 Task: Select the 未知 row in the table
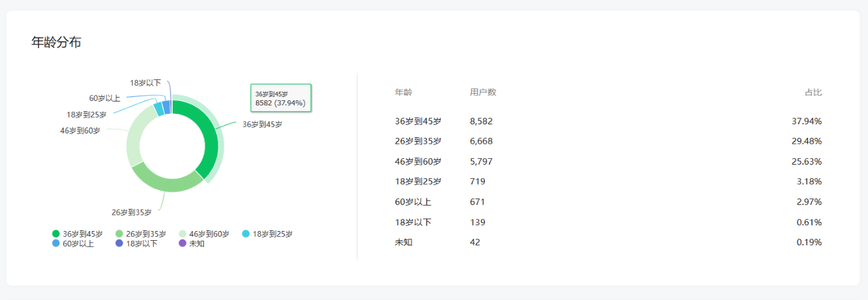[x=403, y=242]
